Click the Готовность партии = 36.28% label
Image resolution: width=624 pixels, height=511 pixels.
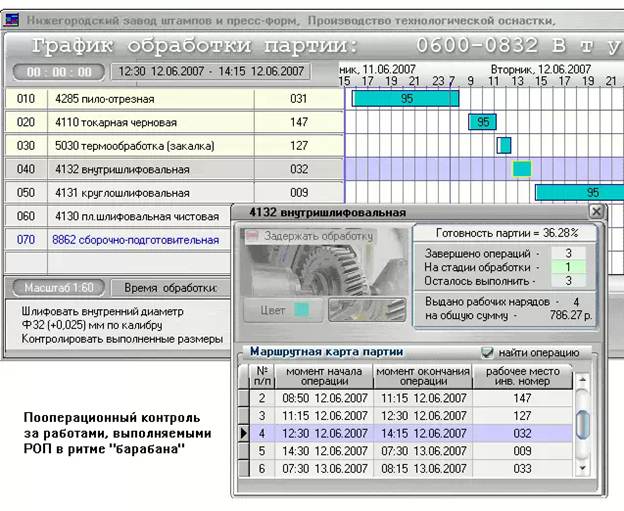point(507,233)
